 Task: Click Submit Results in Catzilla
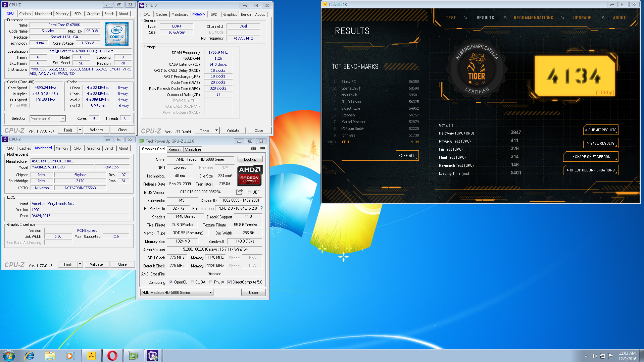point(600,130)
